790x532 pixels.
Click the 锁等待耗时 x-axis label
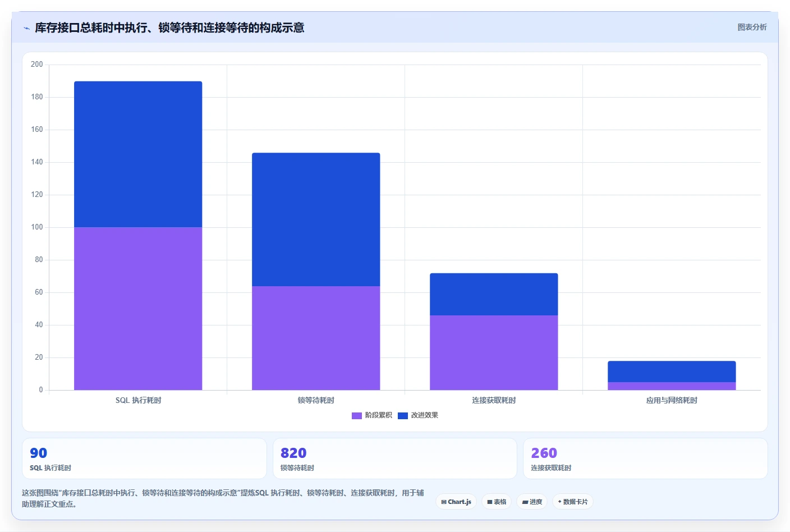pos(316,400)
